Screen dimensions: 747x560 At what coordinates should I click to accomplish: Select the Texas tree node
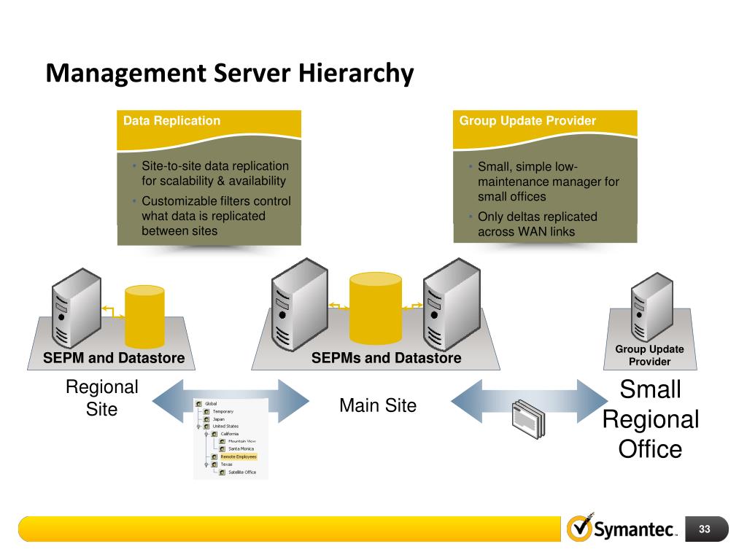coord(222,464)
